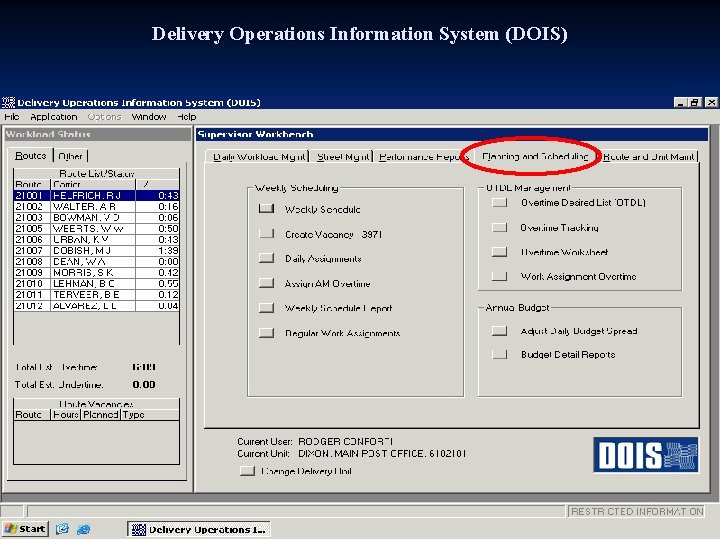
Task: Select route 21002 WALTER row
Action: [x=96, y=206]
